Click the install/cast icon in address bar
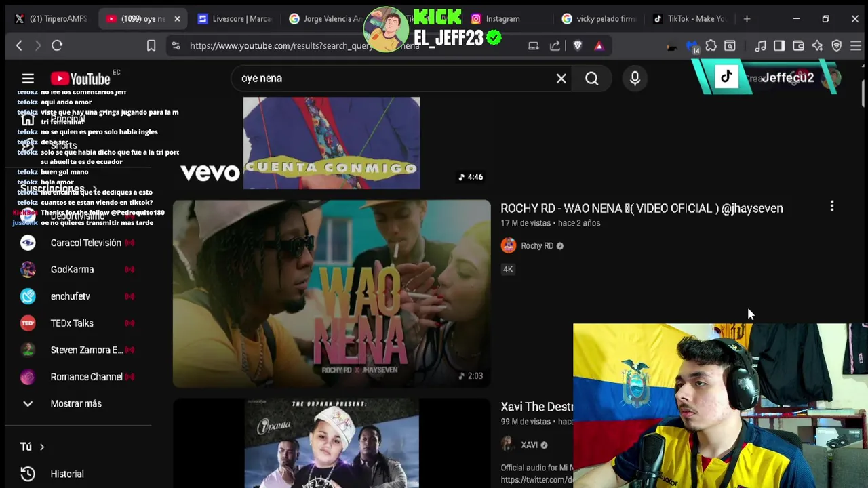The width and height of the screenshot is (868, 488). click(534, 45)
